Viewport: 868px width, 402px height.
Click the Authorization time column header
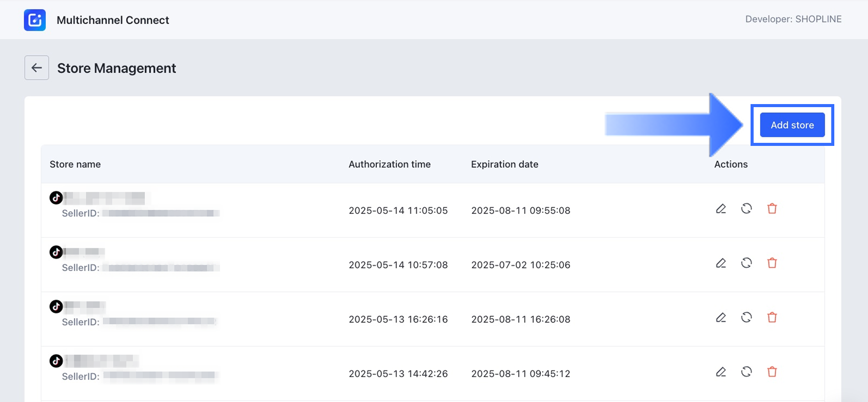point(390,164)
